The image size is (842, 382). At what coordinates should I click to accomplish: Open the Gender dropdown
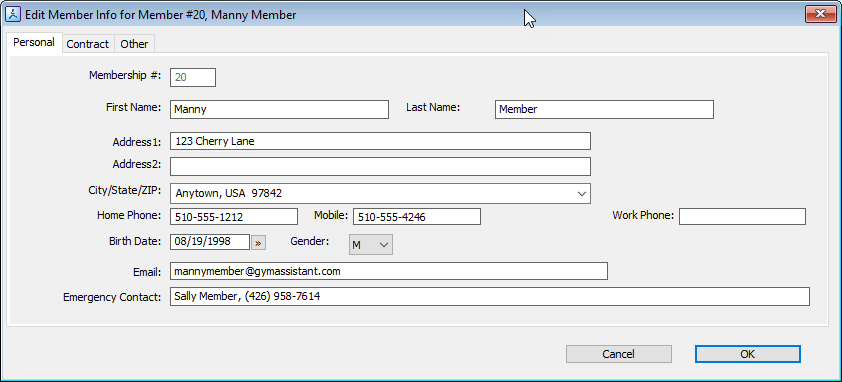(x=371, y=244)
